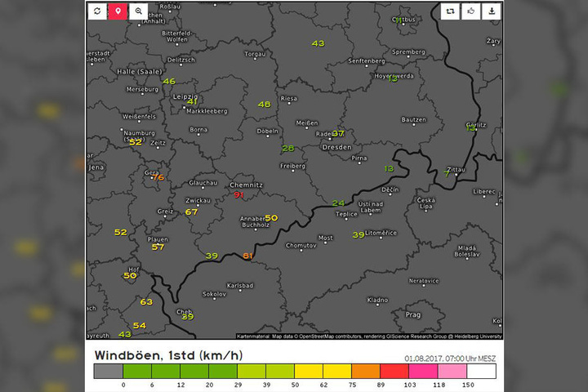Click the refresh map icon
Screen dimensions: 588x392
97,11
